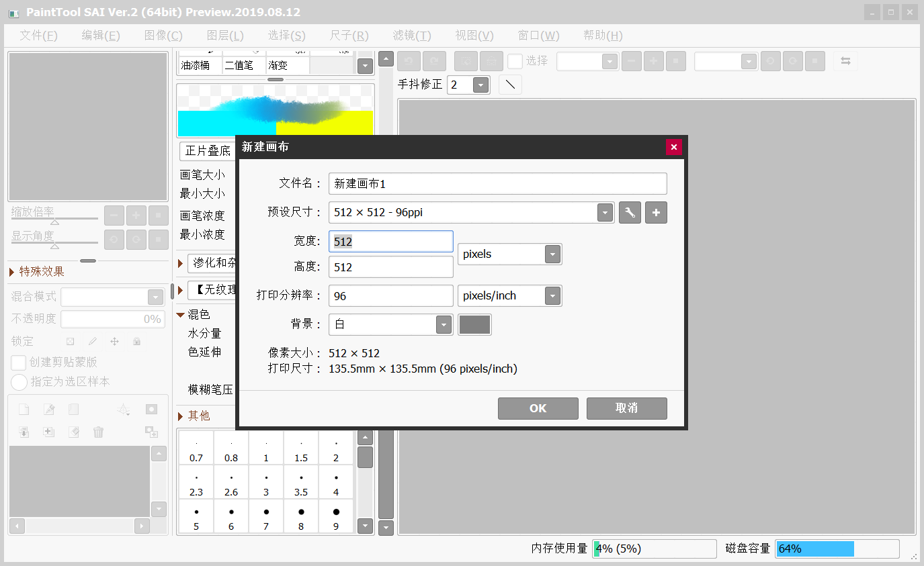Create new linework layer icon
The width and height of the screenshot is (924, 566).
48,410
